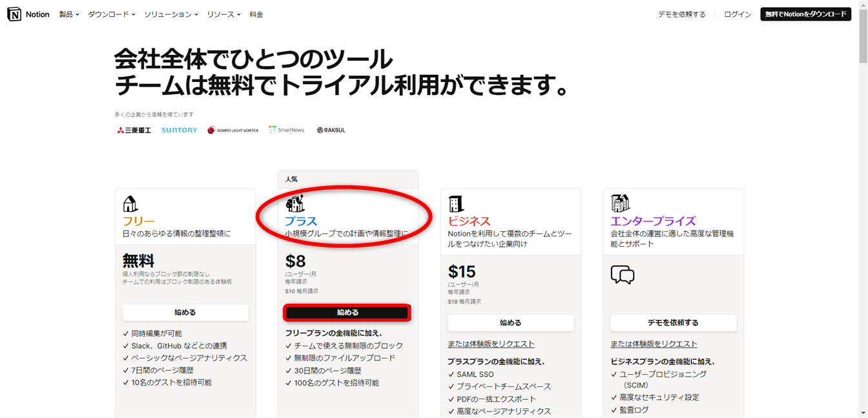The height and width of the screenshot is (418, 868).
Task: Click the Enterprise chat bubbles icon
Action: [x=623, y=275]
